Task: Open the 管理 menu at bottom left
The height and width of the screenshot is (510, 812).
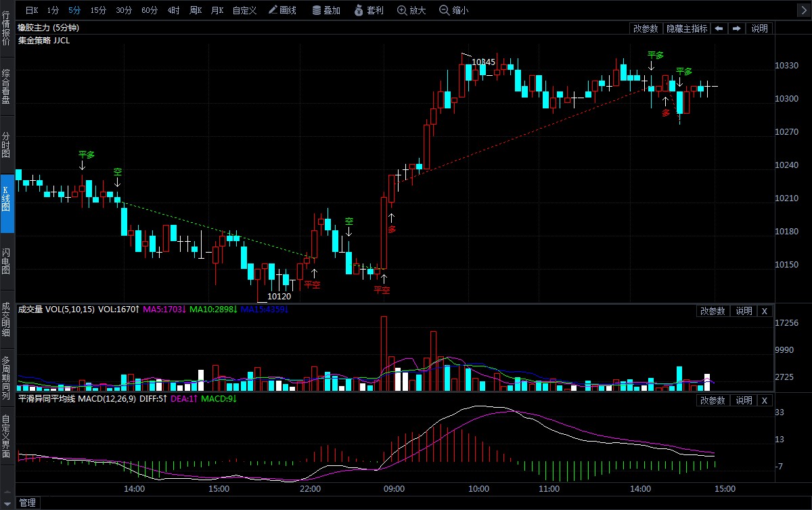Action: (27, 503)
